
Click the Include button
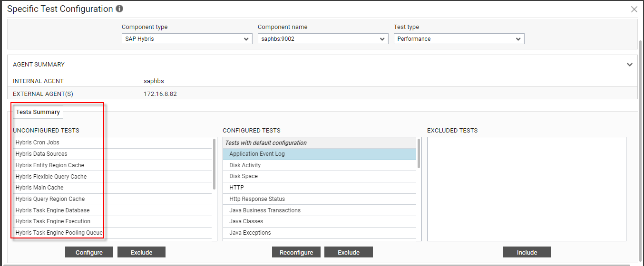click(527, 252)
